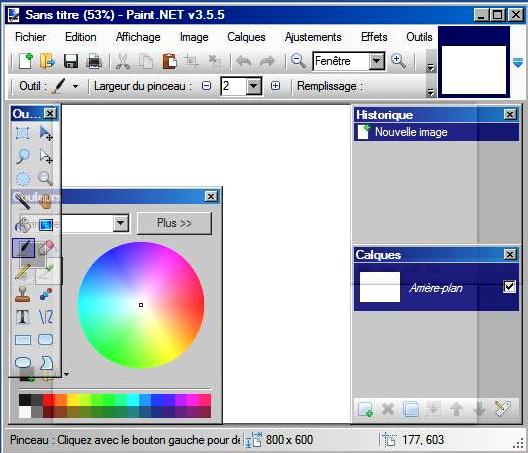
Task: Select the Line/Curve tool
Action: 46,317
